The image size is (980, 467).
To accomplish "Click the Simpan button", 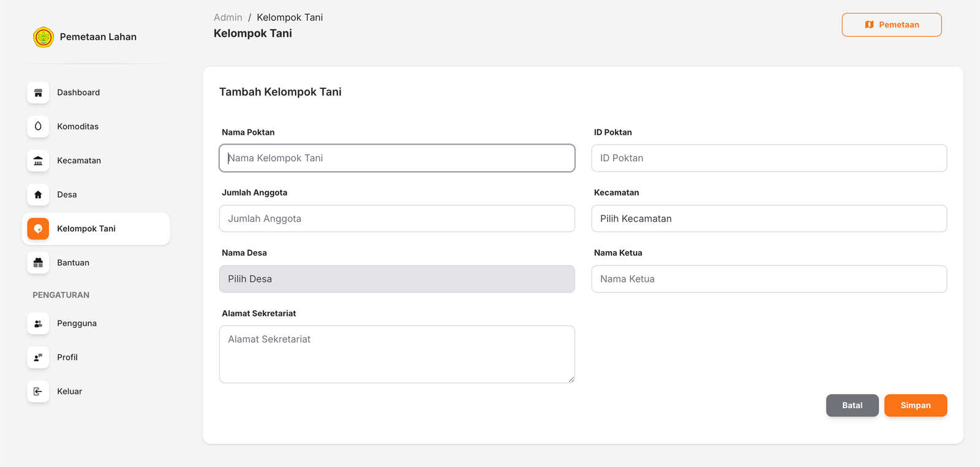I will [916, 405].
